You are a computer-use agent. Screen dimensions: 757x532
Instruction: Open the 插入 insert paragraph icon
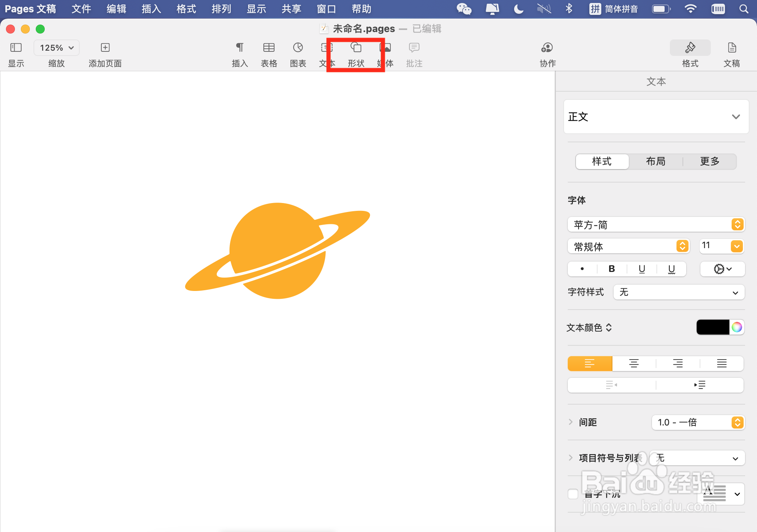point(240,48)
